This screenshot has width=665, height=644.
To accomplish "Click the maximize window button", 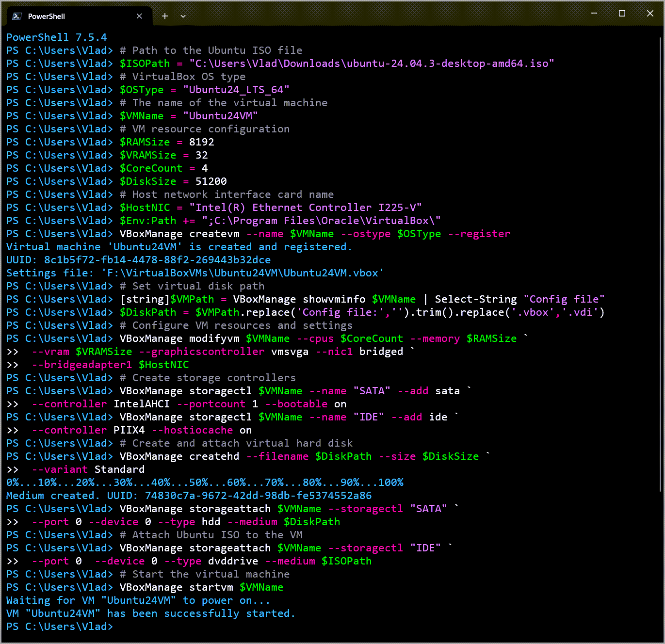I will coord(622,14).
